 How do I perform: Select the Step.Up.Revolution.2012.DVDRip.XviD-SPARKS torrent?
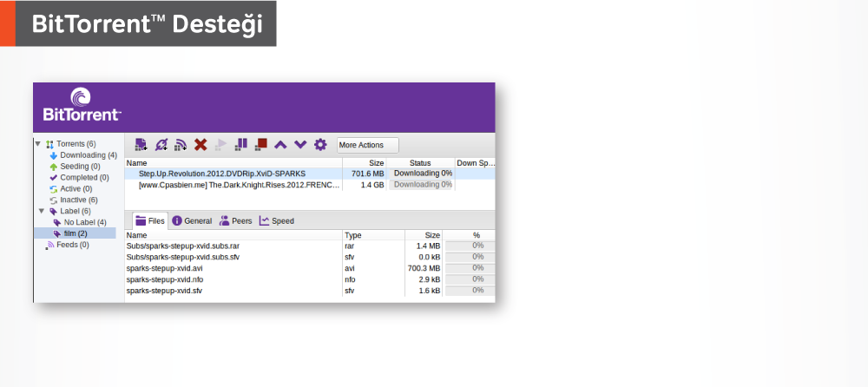tap(310, 174)
